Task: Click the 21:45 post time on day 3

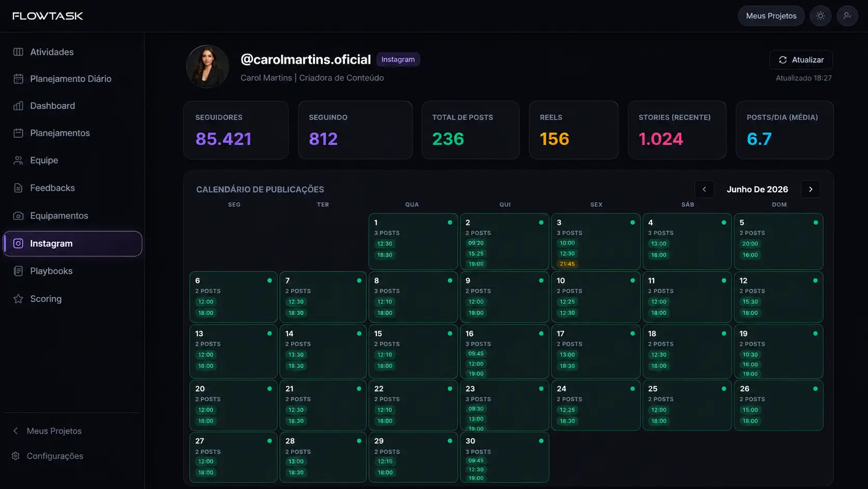Action: point(567,264)
